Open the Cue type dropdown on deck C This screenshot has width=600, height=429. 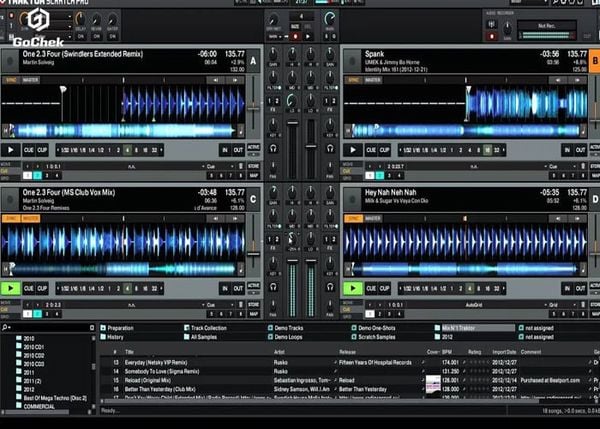(x=219, y=305)
